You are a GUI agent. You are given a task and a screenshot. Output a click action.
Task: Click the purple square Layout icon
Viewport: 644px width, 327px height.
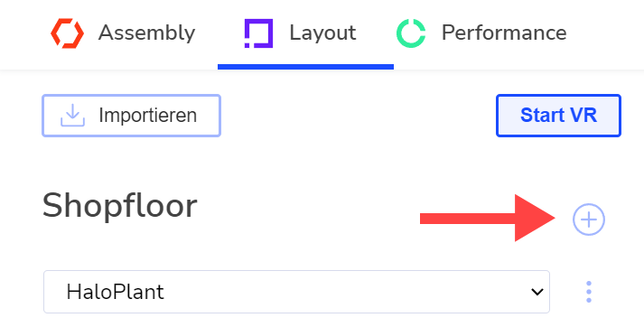pos(258,33)
